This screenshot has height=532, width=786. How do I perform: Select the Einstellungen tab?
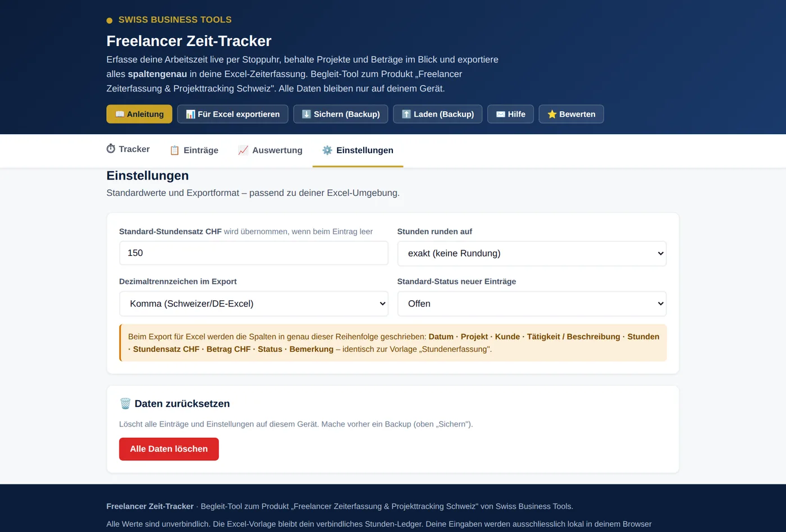coord(358,150)
